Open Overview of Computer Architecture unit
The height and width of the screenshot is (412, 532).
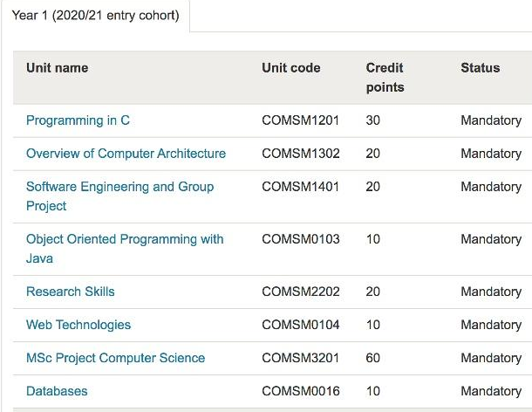pos(126,154)
